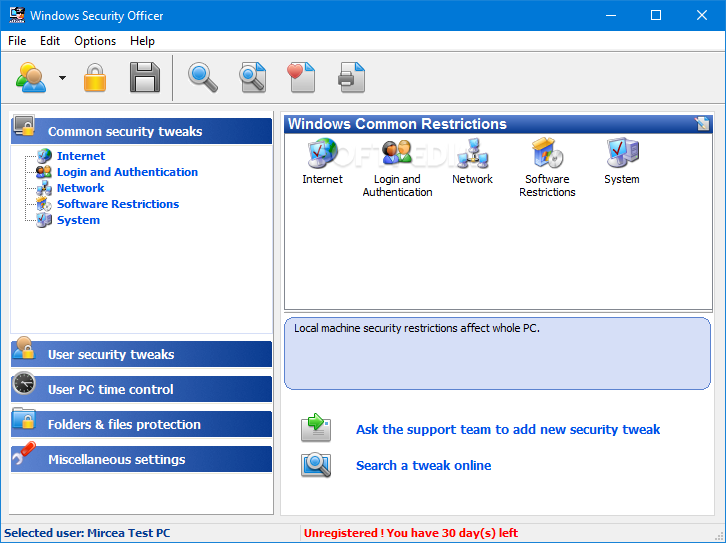Click the printer toolbar icon

(352, 77)
